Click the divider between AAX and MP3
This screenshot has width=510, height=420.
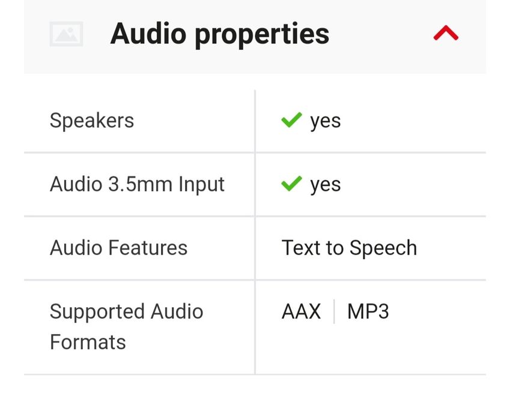pos(334,312)
